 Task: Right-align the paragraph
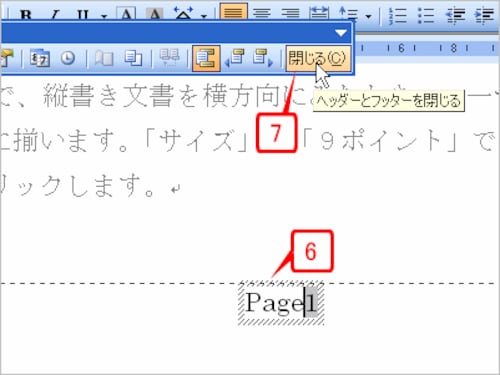pos(290,13)
